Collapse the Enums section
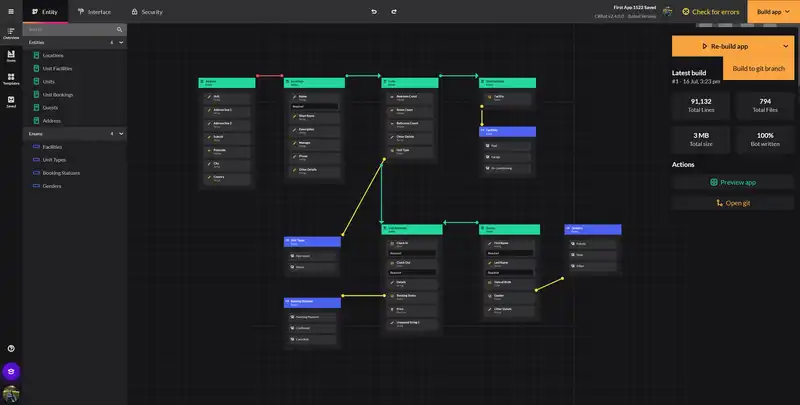The image size is (800, 405). click(x=122, y=133)
